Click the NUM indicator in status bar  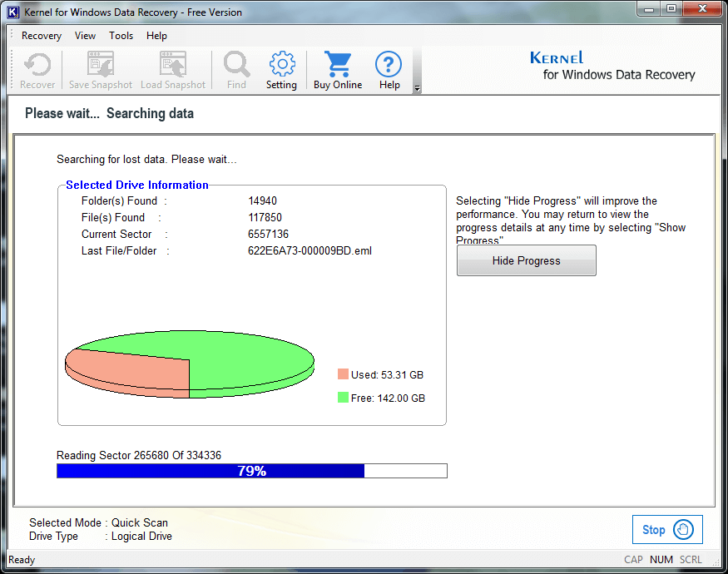(661, 560)
